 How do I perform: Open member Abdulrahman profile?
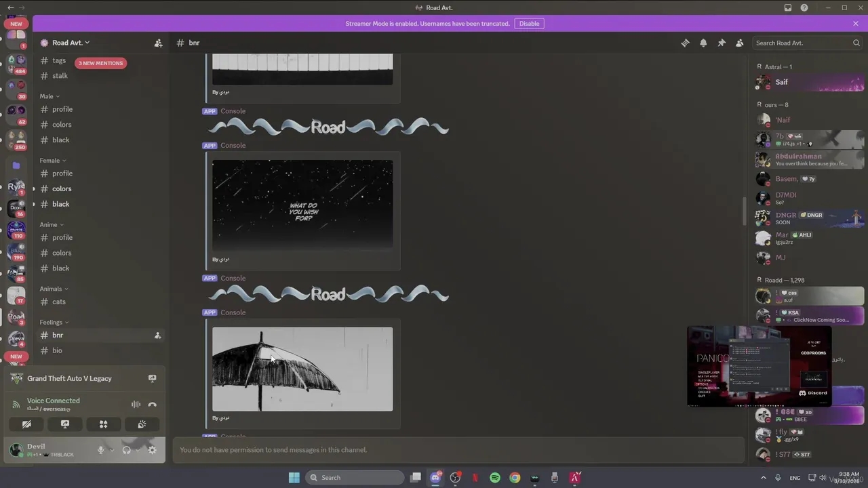(810, 159)
